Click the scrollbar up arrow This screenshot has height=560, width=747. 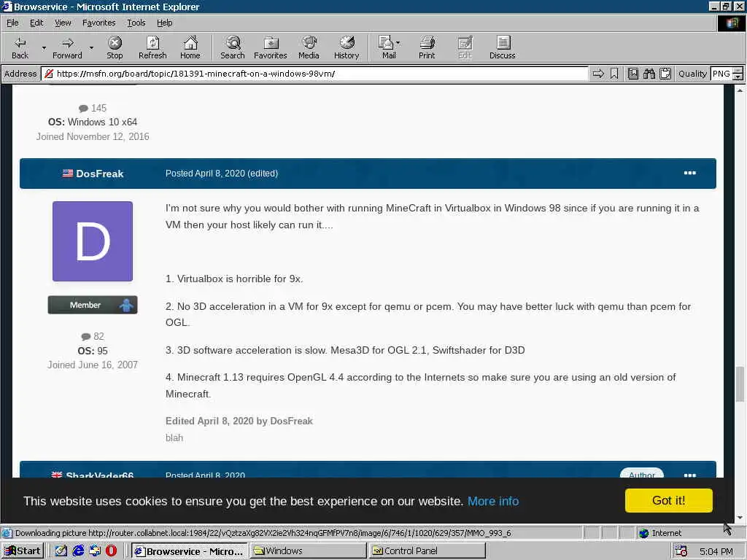[740, 90]
